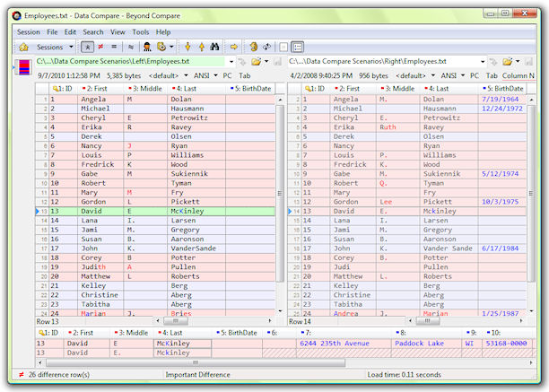Toggle the details list view button
549x392 pixels.
coord(298,47)
